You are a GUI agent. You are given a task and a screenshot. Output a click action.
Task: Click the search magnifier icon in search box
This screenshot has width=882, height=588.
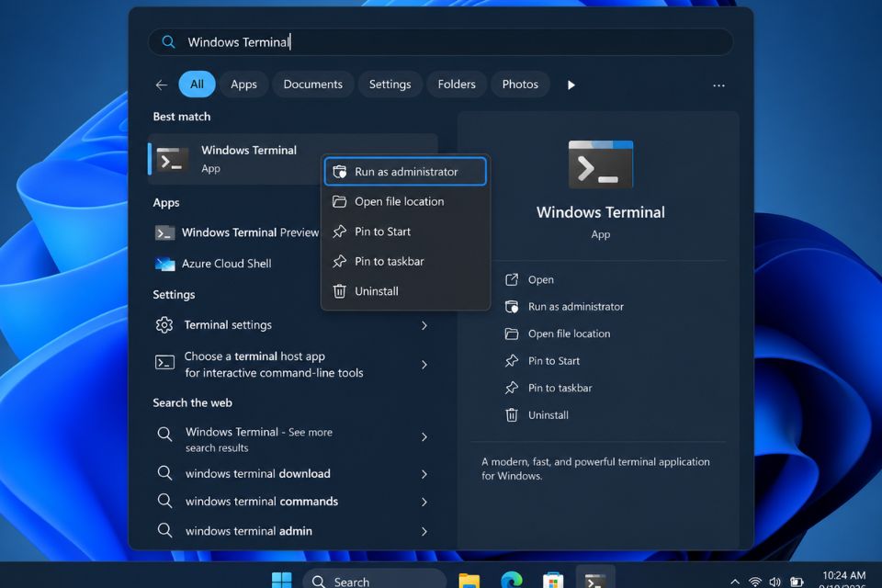(x=168, y=41)
